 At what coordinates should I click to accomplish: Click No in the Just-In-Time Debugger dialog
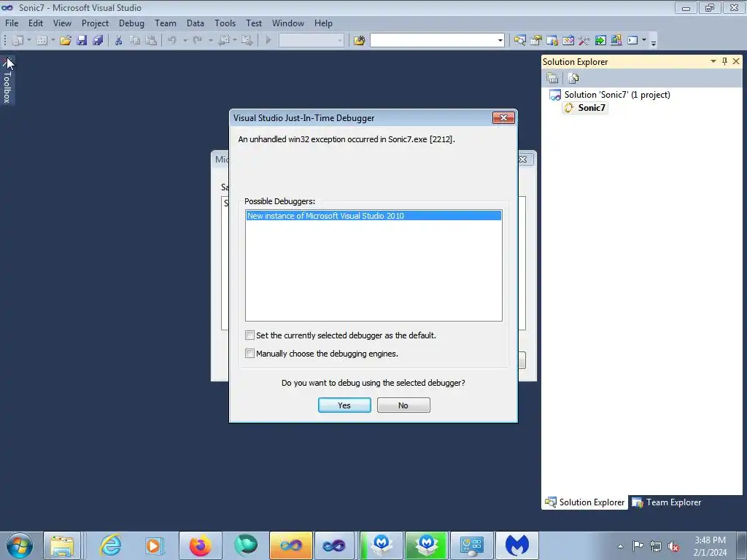(x=403, y=405)
